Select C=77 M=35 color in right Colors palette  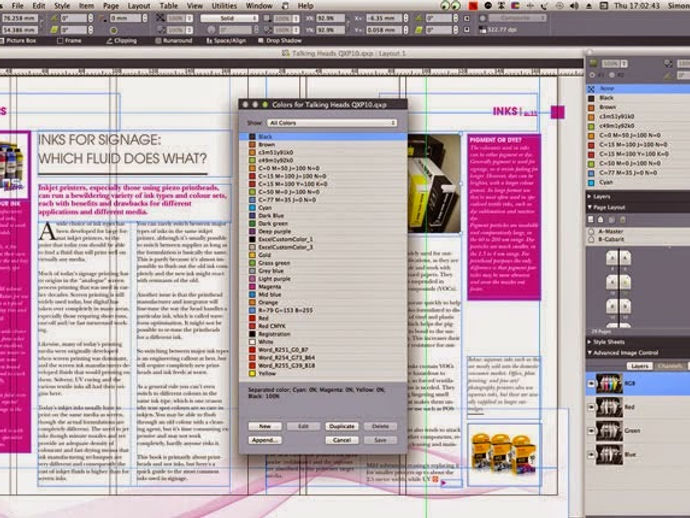(x=638, y=173)
